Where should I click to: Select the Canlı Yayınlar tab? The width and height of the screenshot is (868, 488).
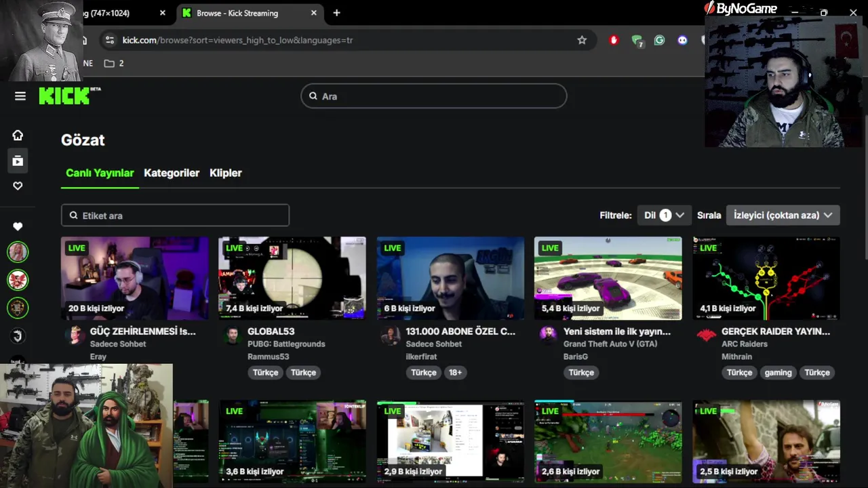coord(100,173)
